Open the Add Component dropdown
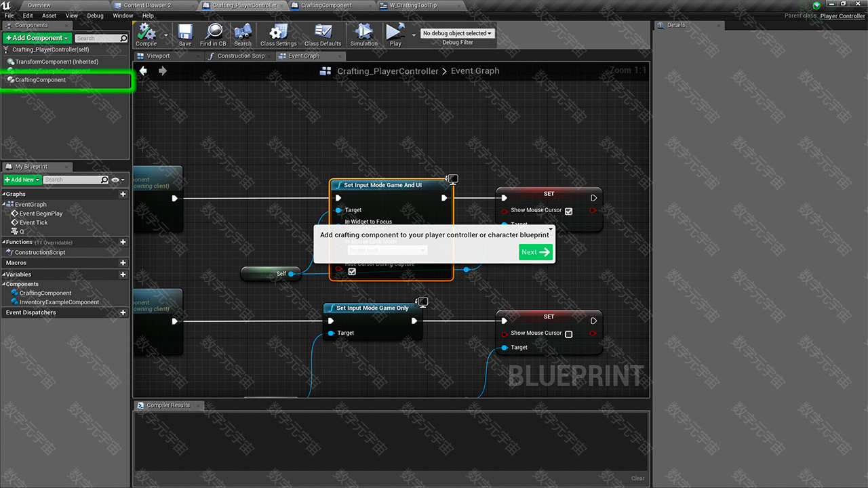 (37, 38)
